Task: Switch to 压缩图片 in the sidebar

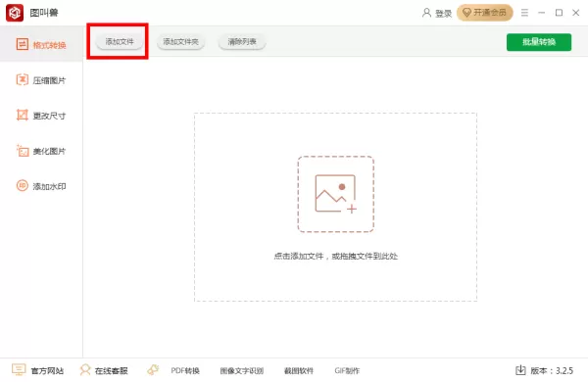Action: [41, 80]
